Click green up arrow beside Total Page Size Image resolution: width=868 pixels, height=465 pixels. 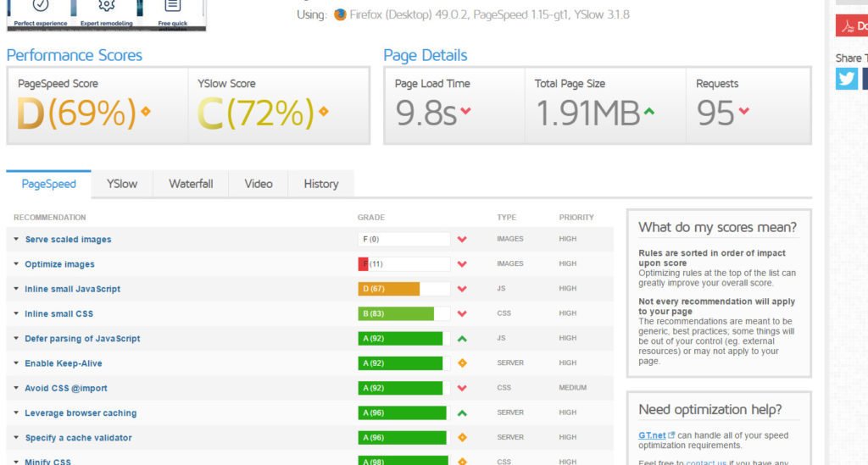pyautogui.click(x=649, y=111)
